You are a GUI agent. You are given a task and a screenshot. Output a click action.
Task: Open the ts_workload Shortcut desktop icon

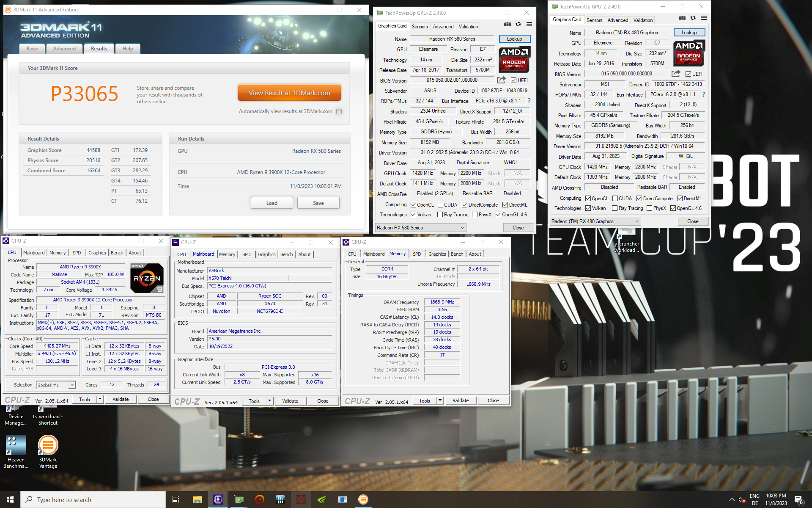coord(48,416)
